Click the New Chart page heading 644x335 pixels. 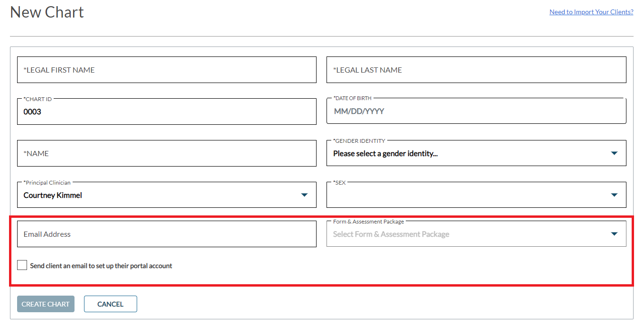point(47,12)
